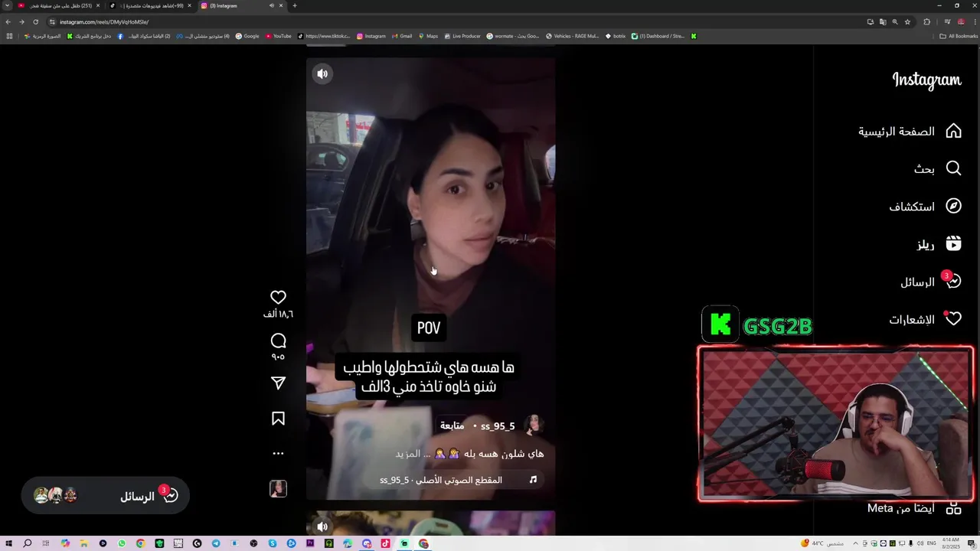This screenshot has width=980, height=551.
Task: Click the Messenger icon with badge 3 in sidebar
Action: [953, 281]
